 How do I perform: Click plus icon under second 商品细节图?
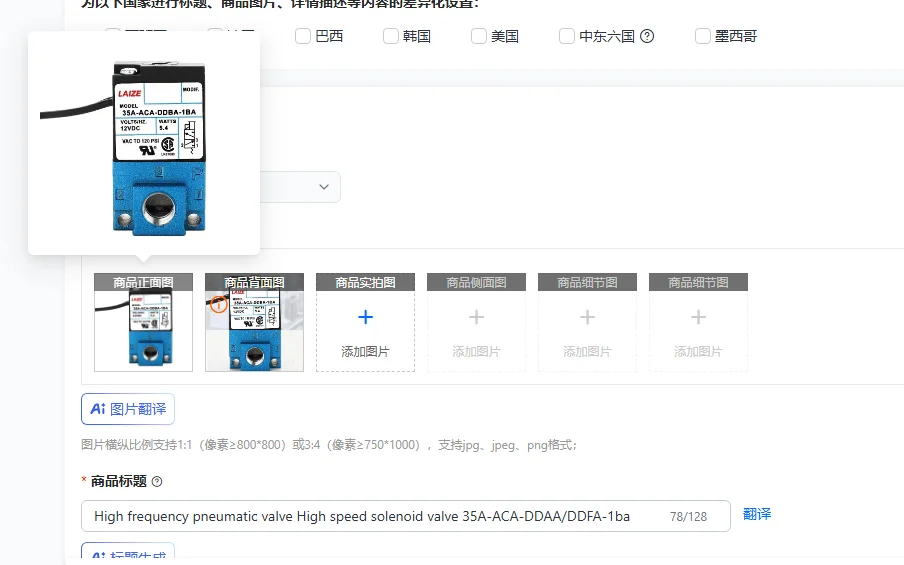tap(698, 317)
